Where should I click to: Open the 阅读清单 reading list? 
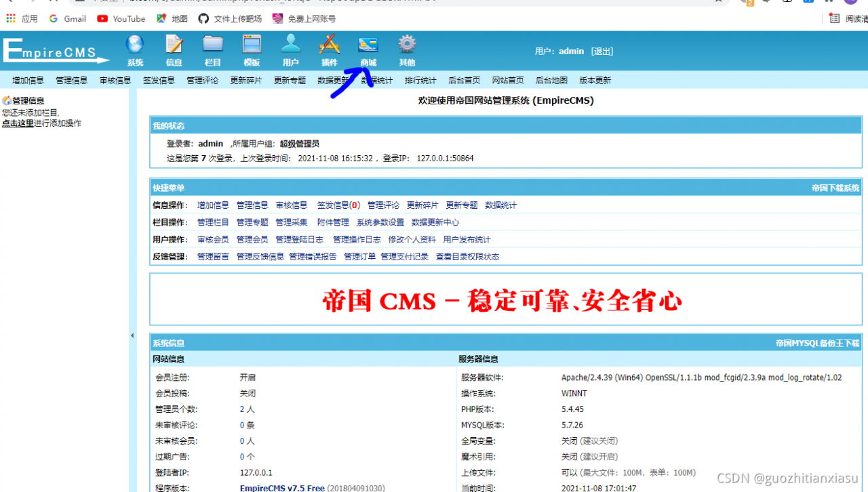(848, 19)
